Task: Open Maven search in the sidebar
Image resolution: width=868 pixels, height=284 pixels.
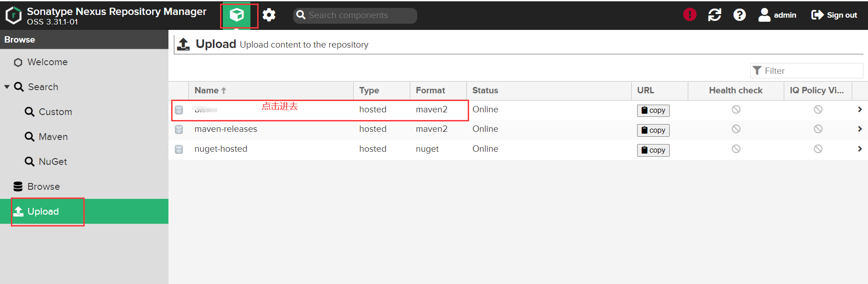Action: (x=53, y=137)
